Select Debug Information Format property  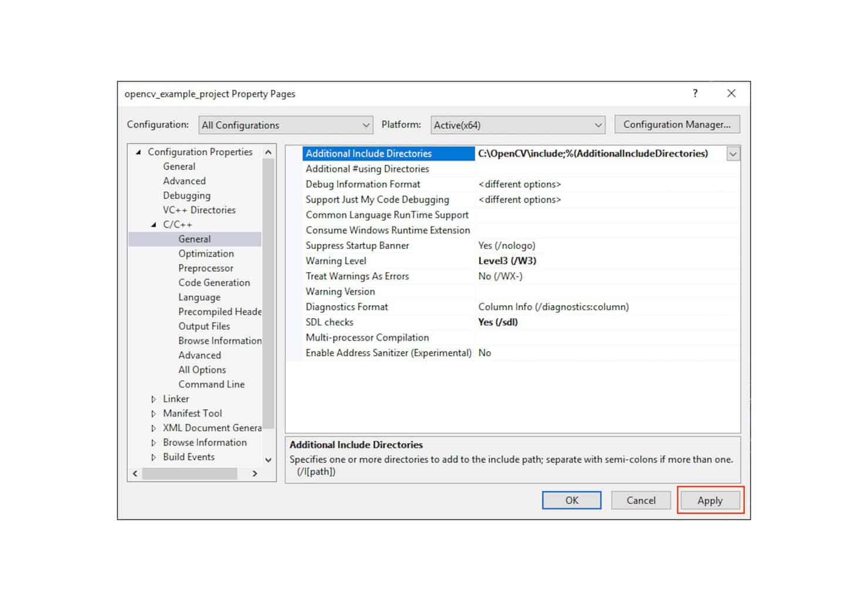click(x=389, y=184)
